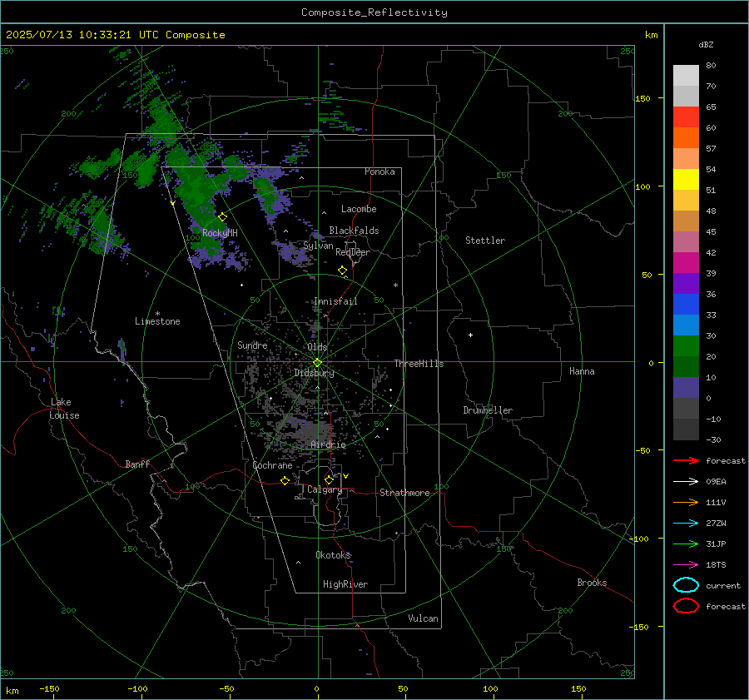Image resolution: width=749 pixels, height=700 pixels.
Task: Click the Drumheller city label
Action: 488,410
